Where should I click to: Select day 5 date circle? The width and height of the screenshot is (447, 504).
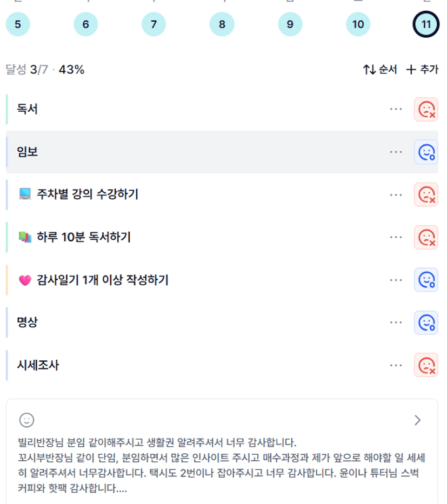click(18, 24)
